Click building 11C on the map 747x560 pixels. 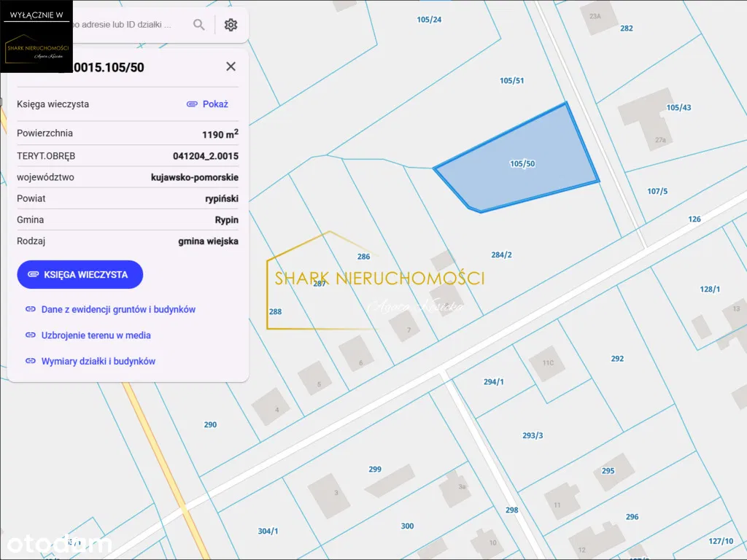548,363
